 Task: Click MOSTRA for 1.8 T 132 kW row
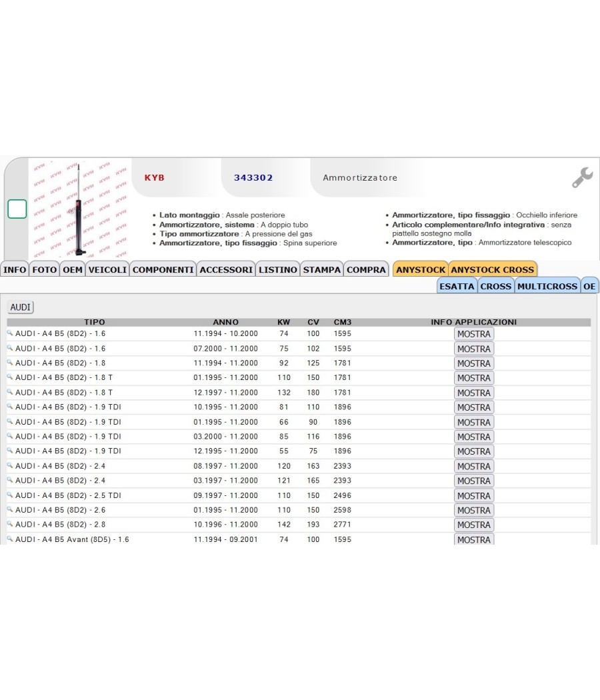coord(473,393)
